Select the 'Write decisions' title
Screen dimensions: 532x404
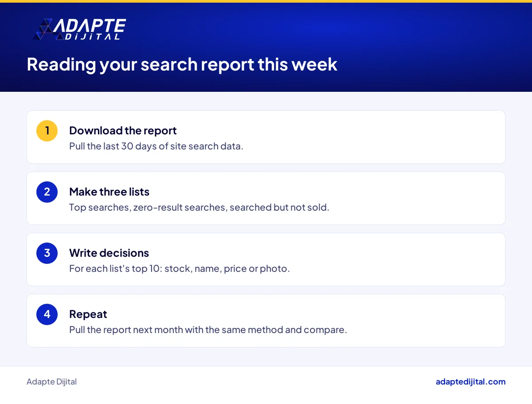[x=109, y=253]
